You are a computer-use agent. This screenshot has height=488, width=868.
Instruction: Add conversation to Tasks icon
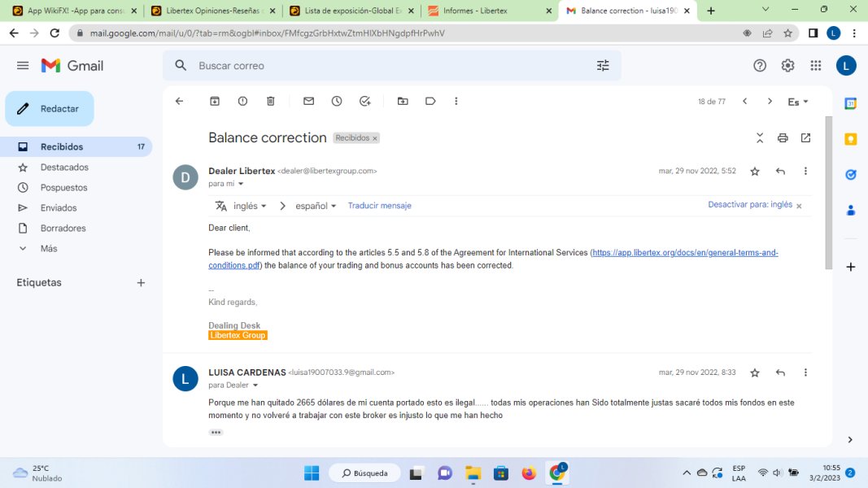pos(364,101)
